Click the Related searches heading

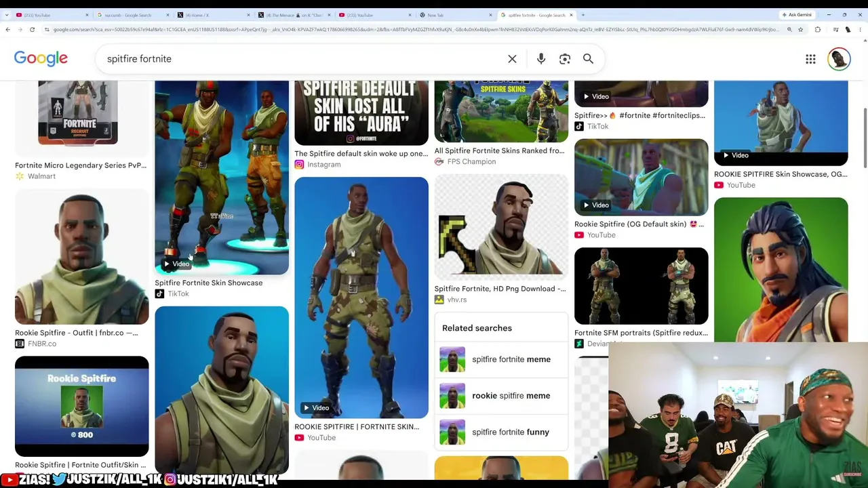pos(477,328)
